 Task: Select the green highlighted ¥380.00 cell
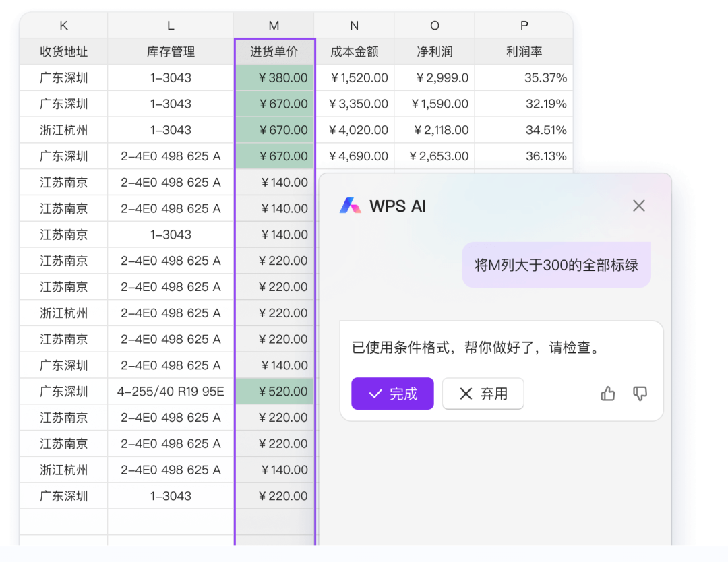(274, 77)
